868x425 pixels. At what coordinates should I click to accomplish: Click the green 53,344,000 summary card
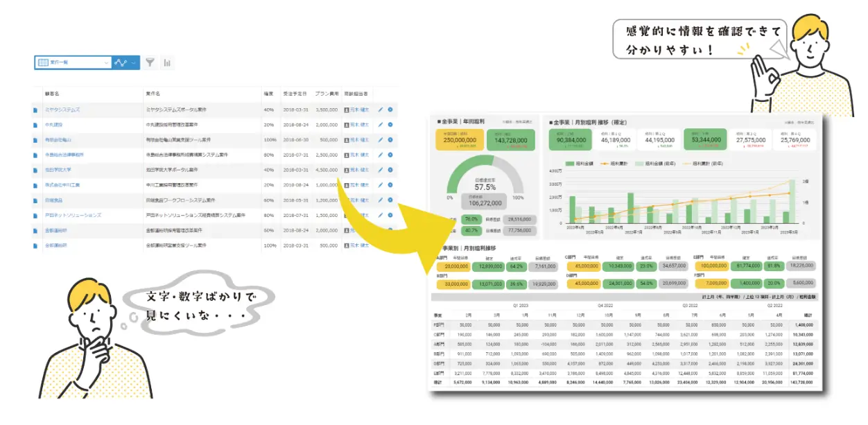(x=706, y=140)
